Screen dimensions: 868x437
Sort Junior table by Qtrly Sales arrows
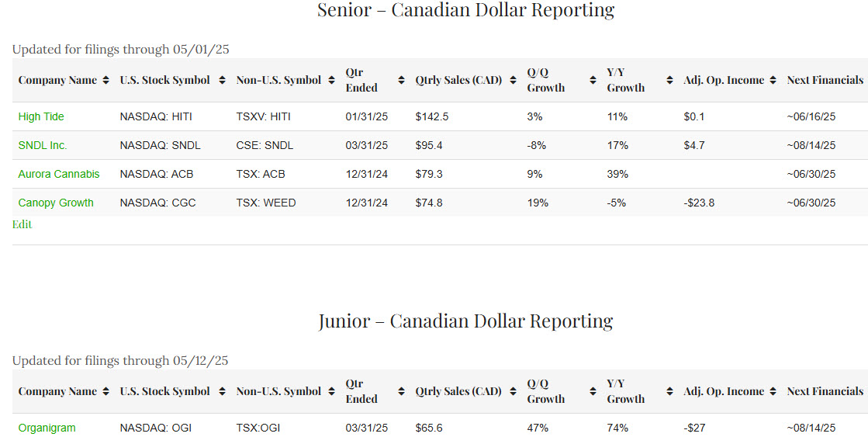tap(513, 391)
